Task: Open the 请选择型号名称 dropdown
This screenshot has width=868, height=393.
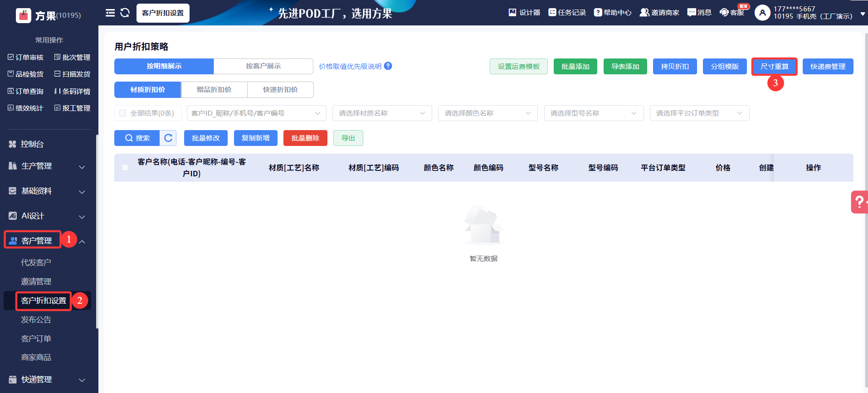Action: tap(594, 113)
